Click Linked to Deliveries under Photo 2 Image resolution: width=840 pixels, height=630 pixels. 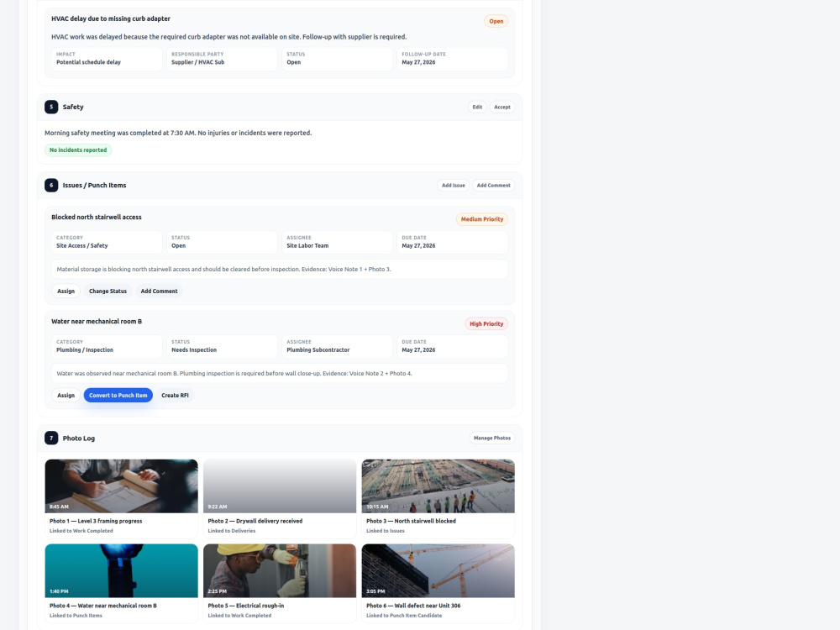click(x=232, y=531)
